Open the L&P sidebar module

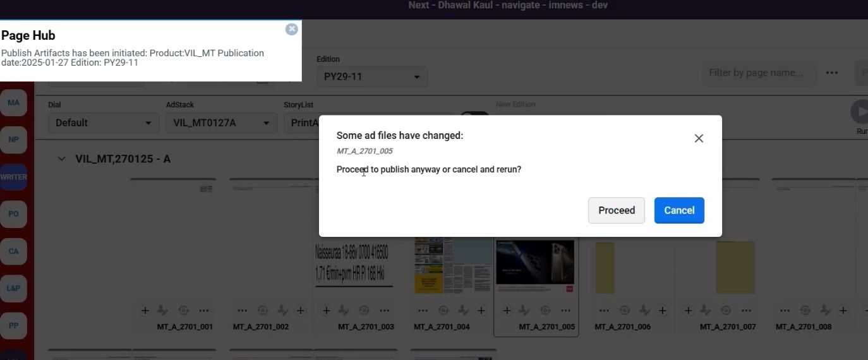click(13, 288)
